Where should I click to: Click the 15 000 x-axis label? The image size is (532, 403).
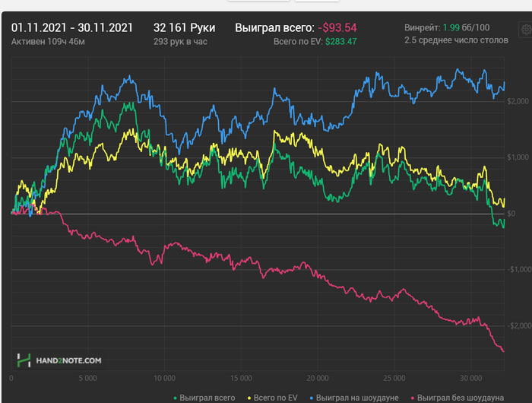point(241,378)
